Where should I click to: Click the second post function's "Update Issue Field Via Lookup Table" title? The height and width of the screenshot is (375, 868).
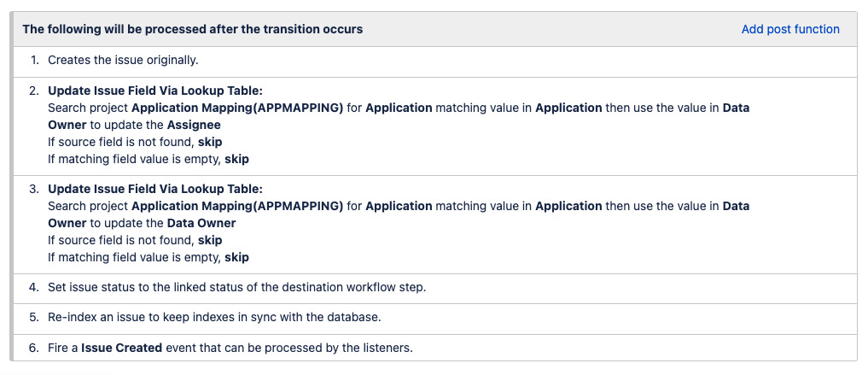(x=154, y=91)
